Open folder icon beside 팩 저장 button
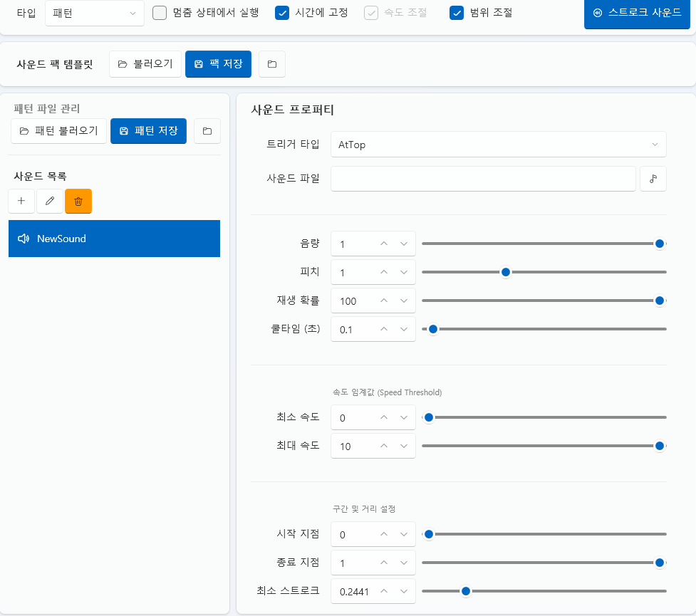 [x=272, y=64]
